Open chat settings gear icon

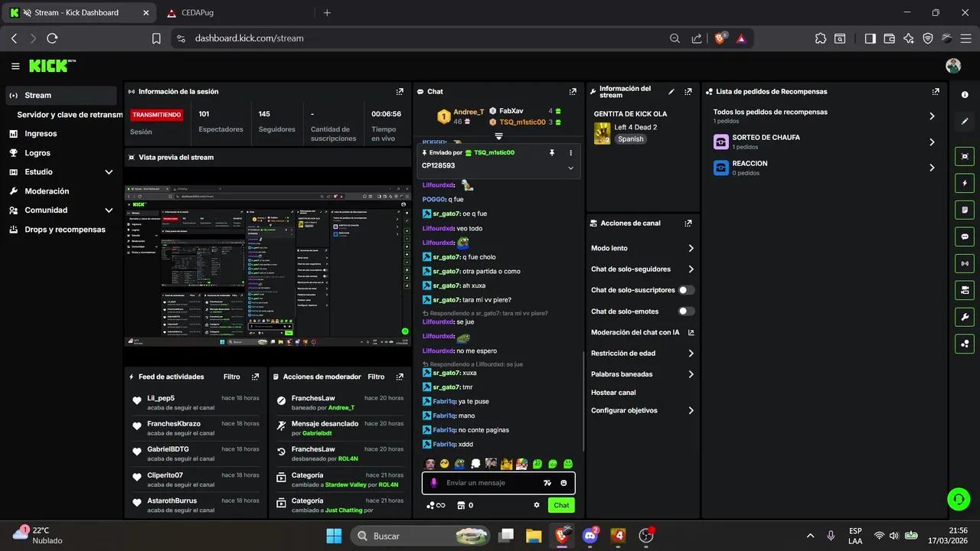[x=537, y=505]
